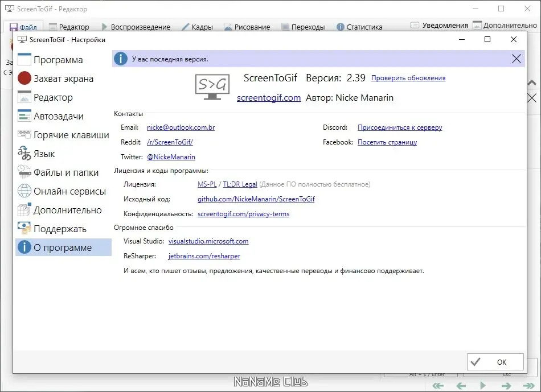541x392 pixels.
Task: Go to Автозадачи settings icon
Action: tap(24, 116)
